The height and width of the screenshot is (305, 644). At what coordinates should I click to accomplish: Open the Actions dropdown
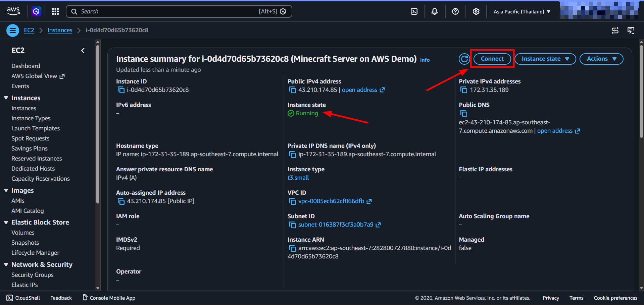[601, 59]
